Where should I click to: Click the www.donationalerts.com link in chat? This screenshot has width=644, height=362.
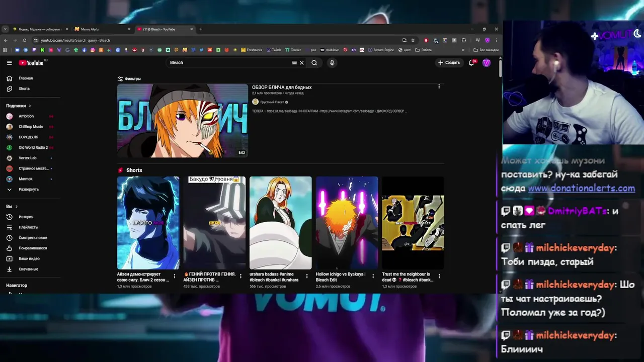[581, 189]
